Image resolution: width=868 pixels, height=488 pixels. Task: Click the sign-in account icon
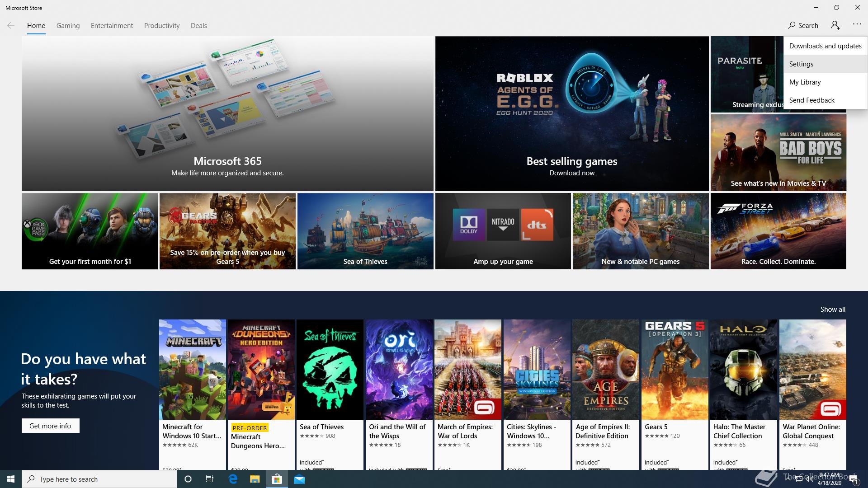point(835,26)
